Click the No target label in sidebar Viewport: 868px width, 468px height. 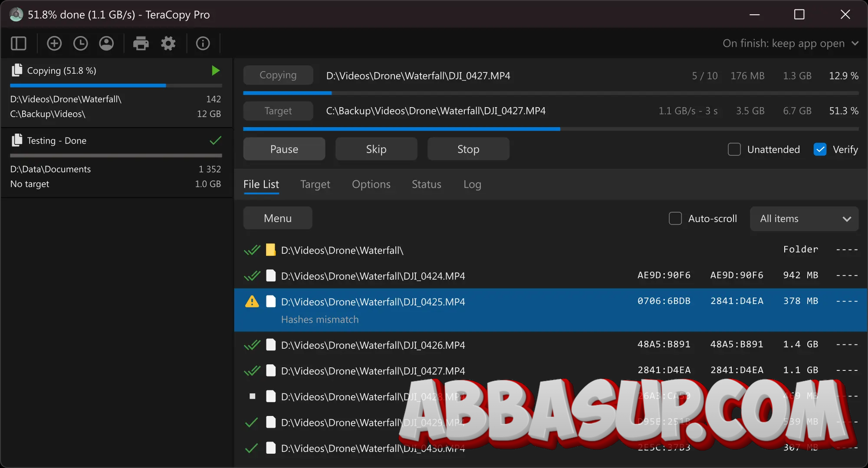pos(30,184)
